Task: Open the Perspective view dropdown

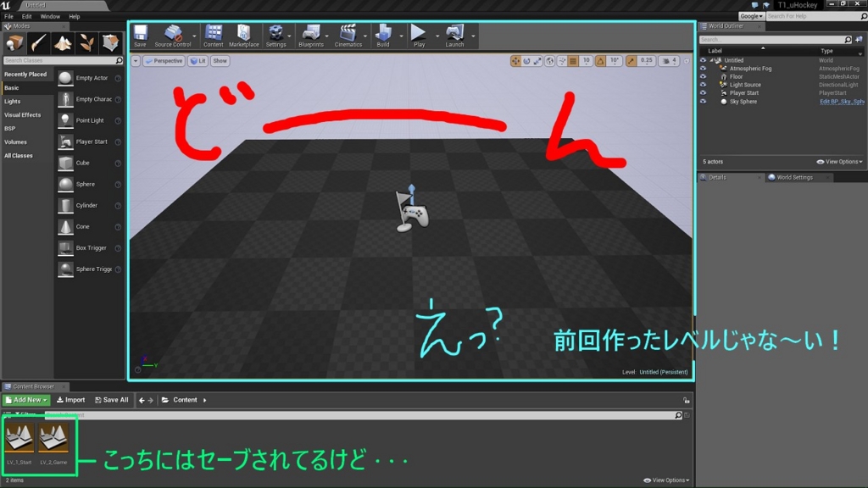Action: [x=164, y=61]
